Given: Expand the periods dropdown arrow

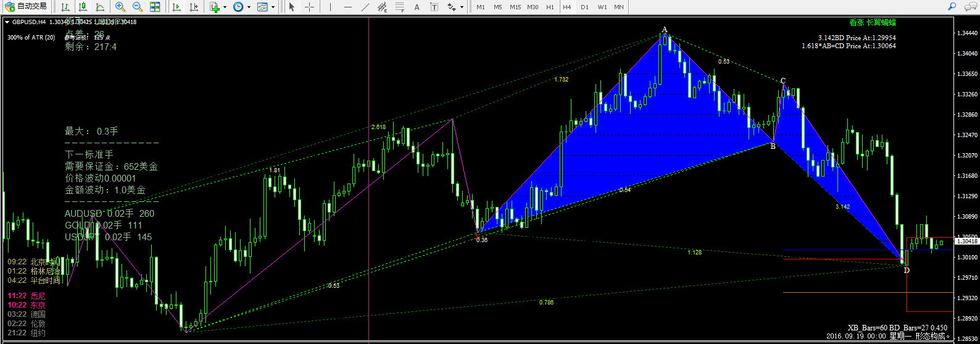Looking at the screenshot, I should pyautogui.click(x=249, y=7).
